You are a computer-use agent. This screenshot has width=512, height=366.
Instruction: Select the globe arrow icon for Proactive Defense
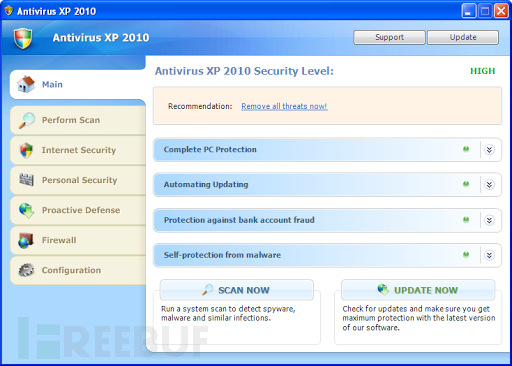27,210
